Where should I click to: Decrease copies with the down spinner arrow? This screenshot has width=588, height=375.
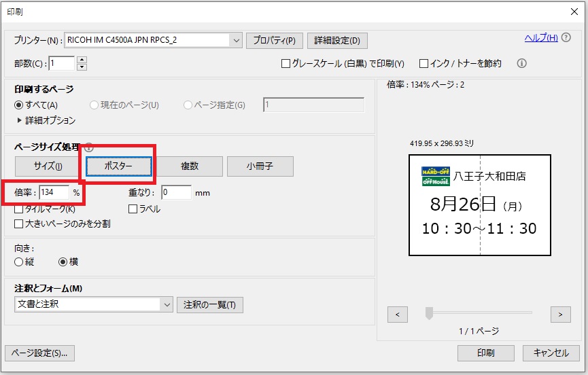point(82,67)
